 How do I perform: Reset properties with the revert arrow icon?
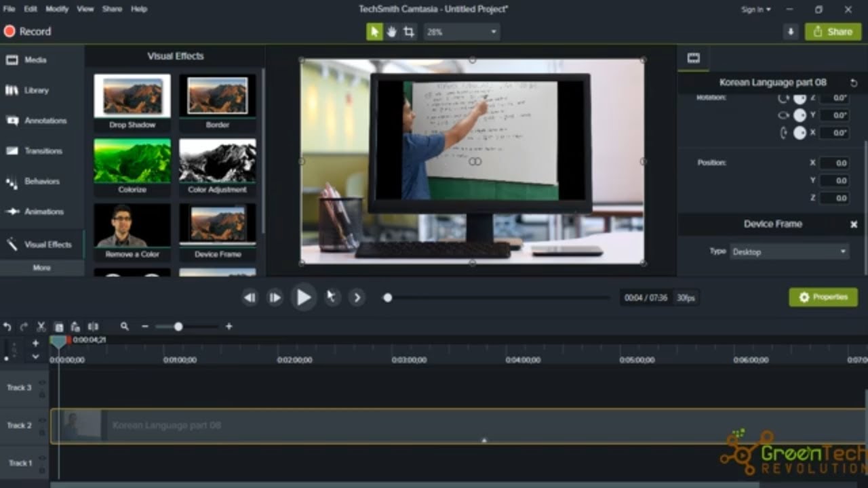pos(854,83)
